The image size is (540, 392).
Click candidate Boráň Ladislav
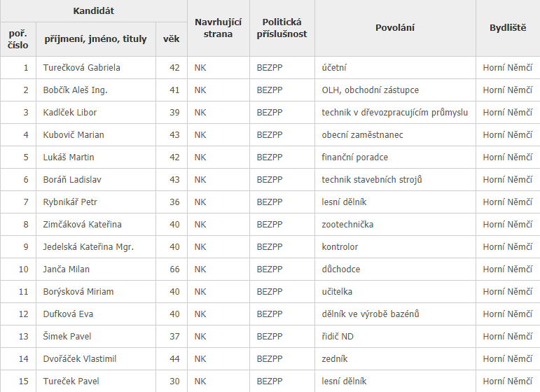pyautogui.click(x=72, y=180)
